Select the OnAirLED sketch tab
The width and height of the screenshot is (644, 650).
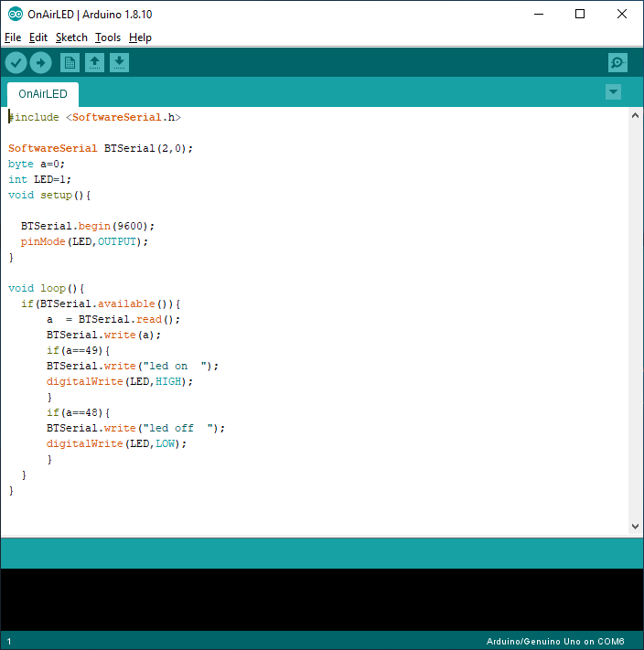43,94
